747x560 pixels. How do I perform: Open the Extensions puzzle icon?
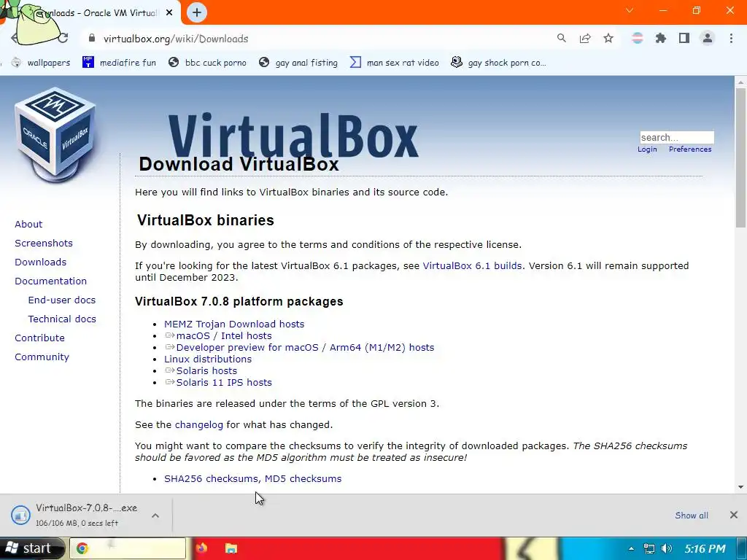click(x=661, y=38)
